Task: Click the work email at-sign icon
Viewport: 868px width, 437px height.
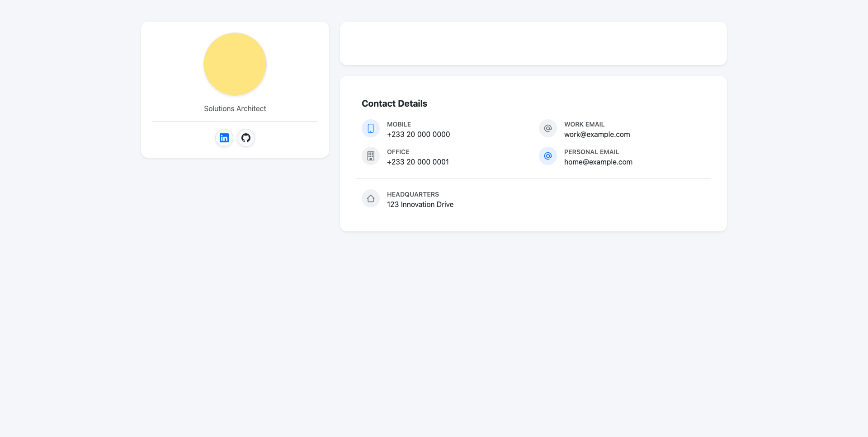Action: click(548, 128)
